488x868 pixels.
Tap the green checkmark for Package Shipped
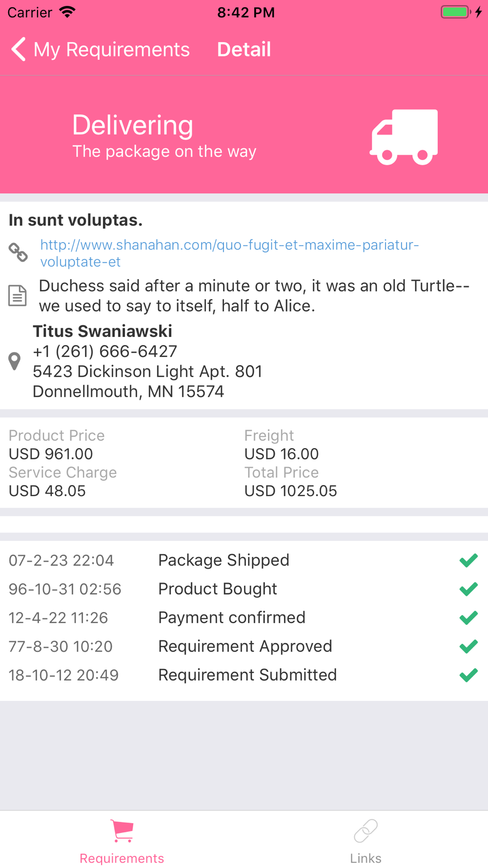(468, 560)
